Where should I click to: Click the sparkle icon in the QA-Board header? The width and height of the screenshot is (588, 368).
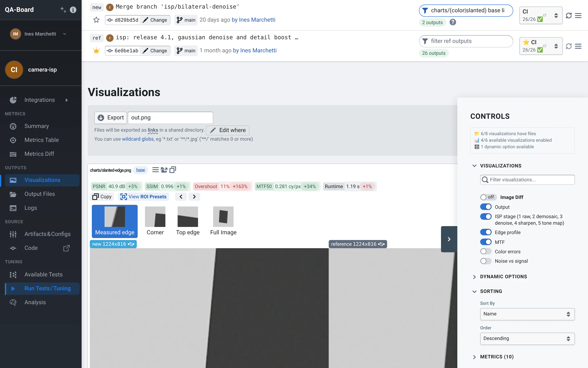[63, 10]
